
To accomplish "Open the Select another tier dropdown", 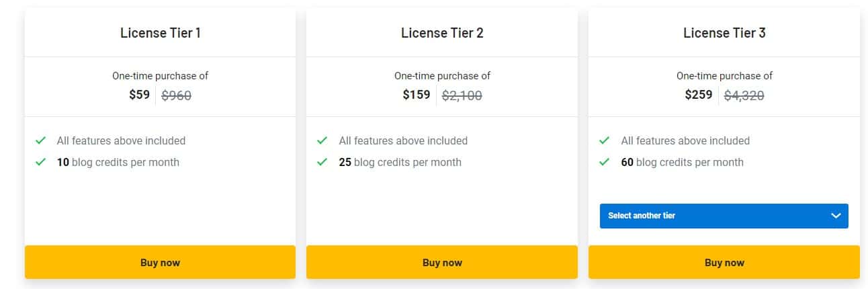I will 724,216.
